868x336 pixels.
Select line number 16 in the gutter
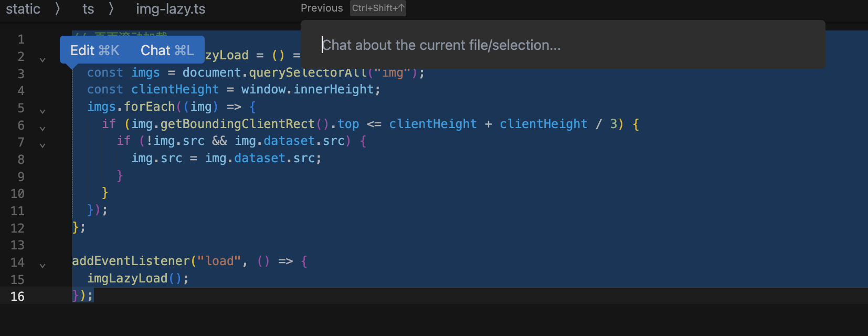(x=18, y=297)
